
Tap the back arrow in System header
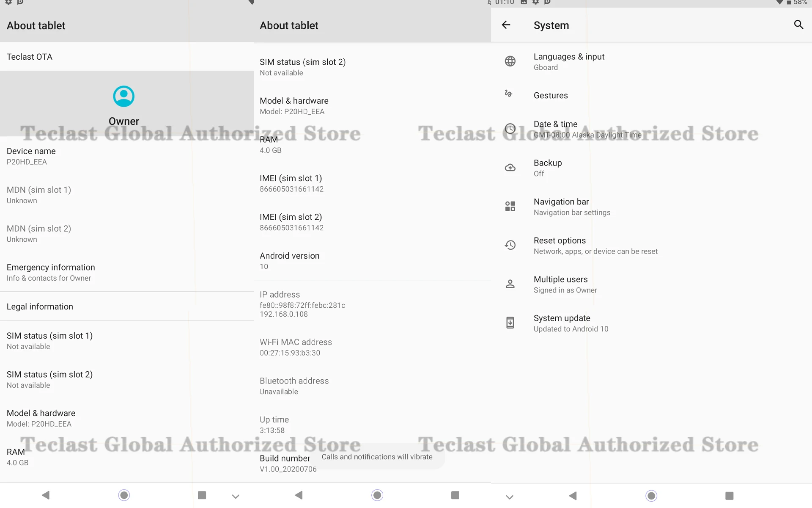click(506, 25)
